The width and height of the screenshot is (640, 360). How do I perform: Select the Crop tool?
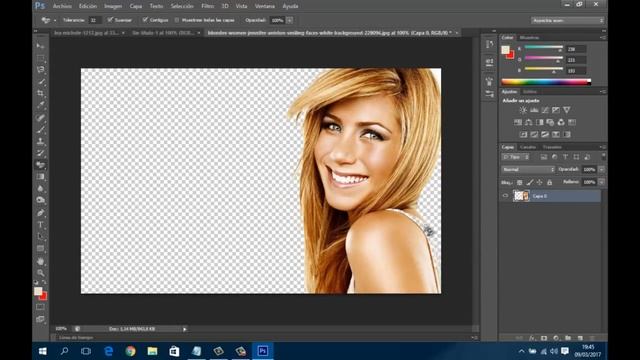[x=40, y=93]
